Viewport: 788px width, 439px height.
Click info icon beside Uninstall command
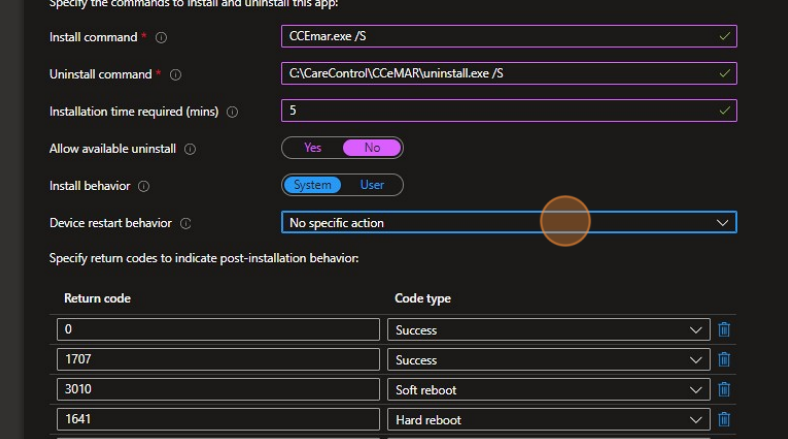point(176,75)
